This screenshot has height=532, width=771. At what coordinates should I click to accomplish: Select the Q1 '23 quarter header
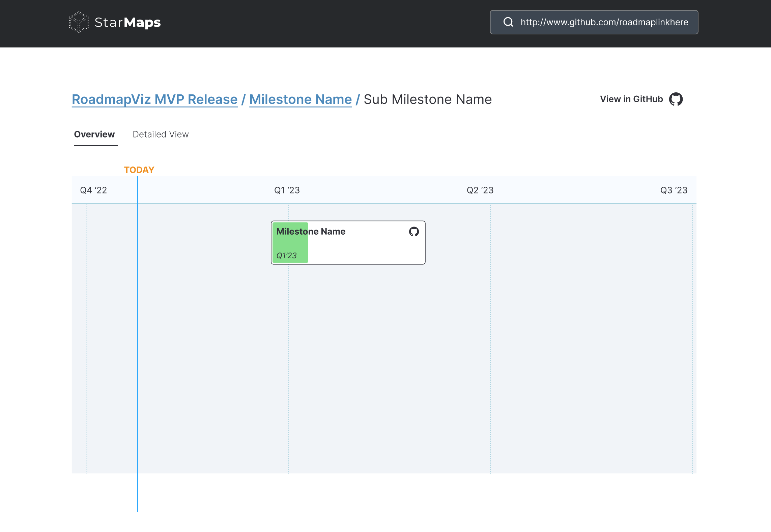point(286,190)
